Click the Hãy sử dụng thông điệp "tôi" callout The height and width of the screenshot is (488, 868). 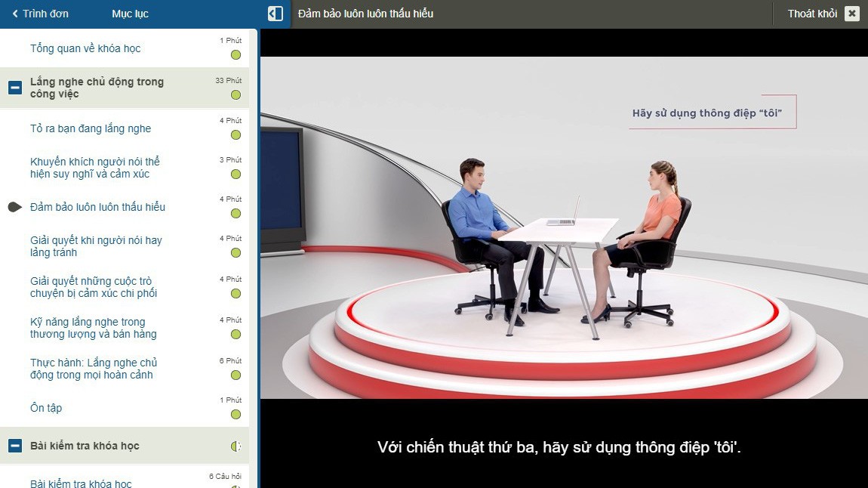(x=706, y=113)
